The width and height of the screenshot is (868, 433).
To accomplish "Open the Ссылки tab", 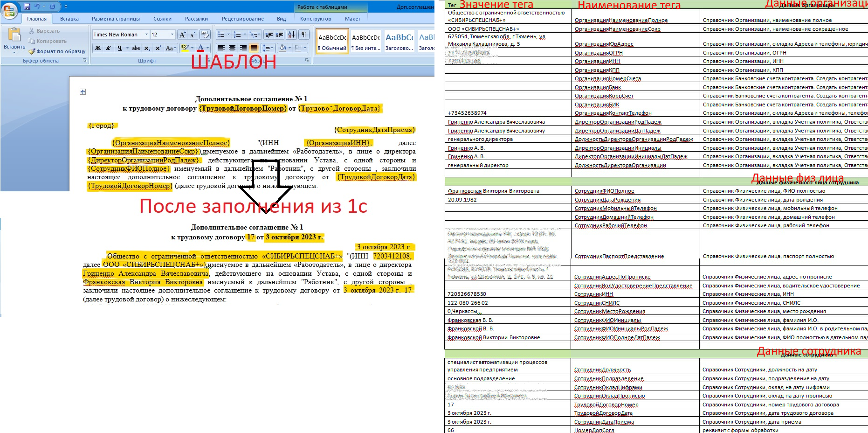I will pyautogui.click(x=163, y=19).
